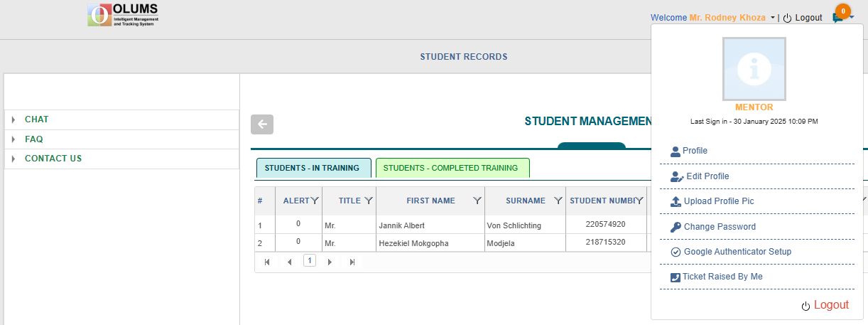Click the gray back arrow button
The width and height of the screenshot is (868, 325).
262,124
